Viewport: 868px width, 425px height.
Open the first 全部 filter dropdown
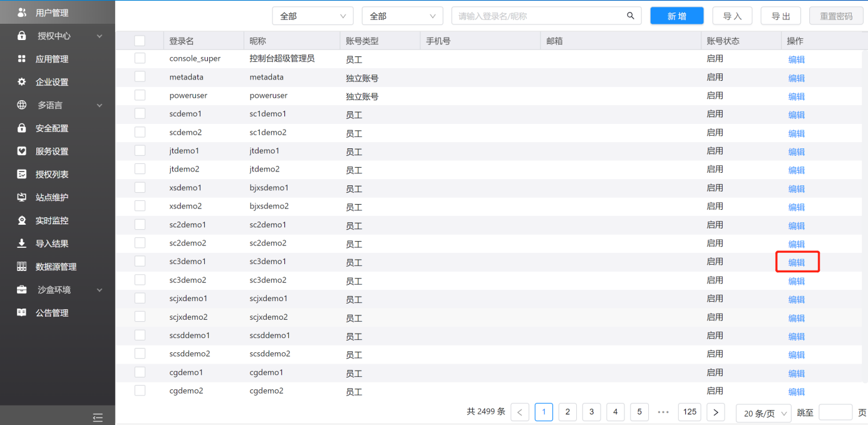313,16
